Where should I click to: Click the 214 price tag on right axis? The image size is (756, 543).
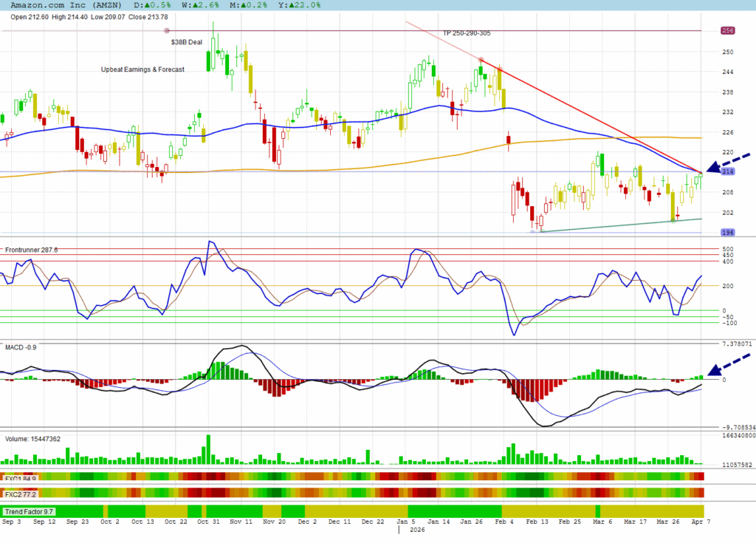(728, 172)
